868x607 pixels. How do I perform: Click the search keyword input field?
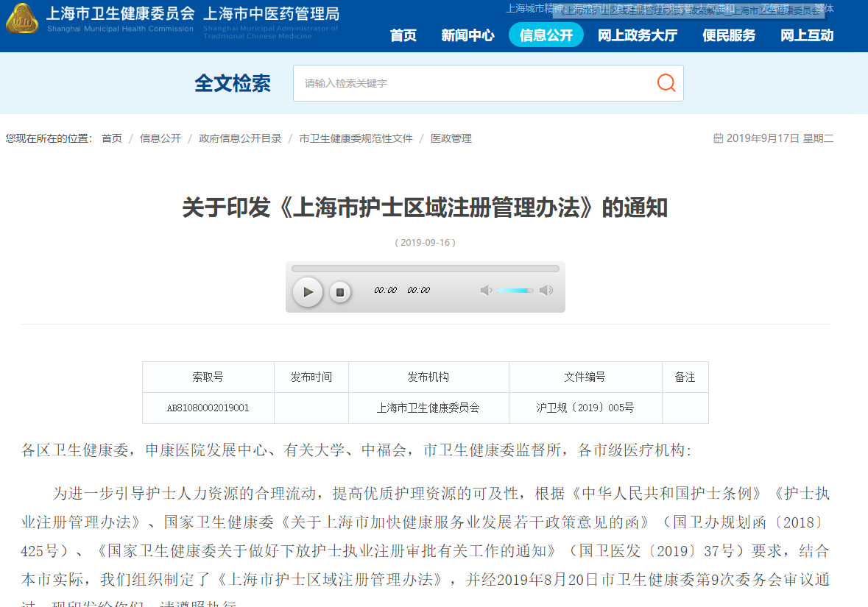471,83
